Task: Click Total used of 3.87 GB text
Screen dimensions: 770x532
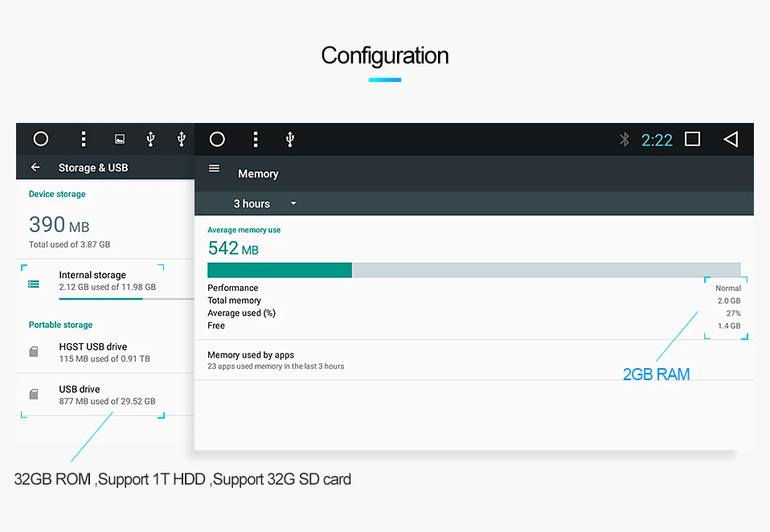Action: coord(69,244)
